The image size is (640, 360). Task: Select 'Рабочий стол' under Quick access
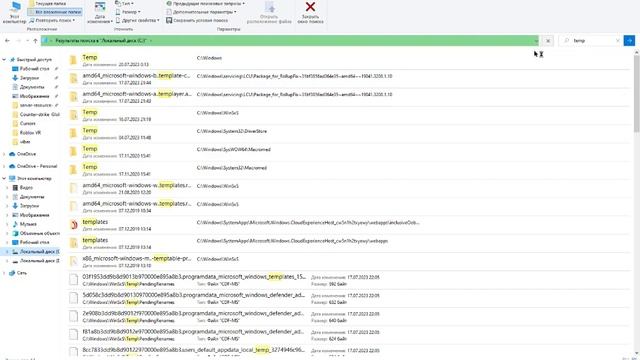(34, 69)
